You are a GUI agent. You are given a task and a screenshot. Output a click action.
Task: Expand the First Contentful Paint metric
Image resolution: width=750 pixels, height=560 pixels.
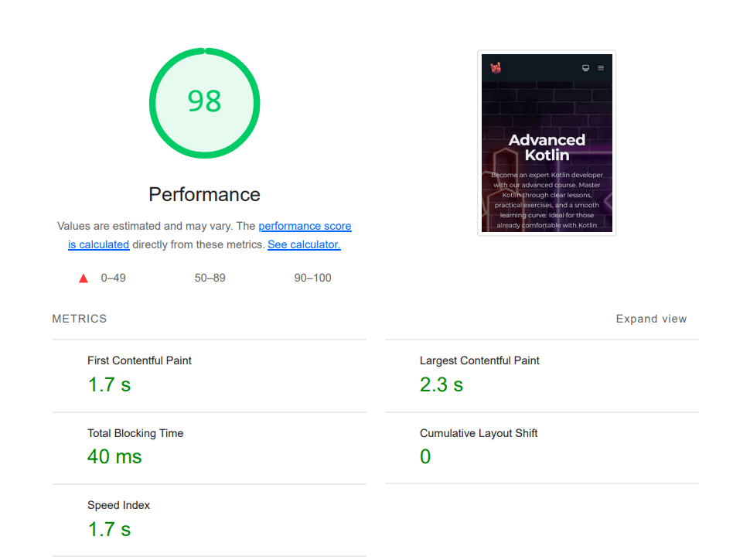coord(140,360)
